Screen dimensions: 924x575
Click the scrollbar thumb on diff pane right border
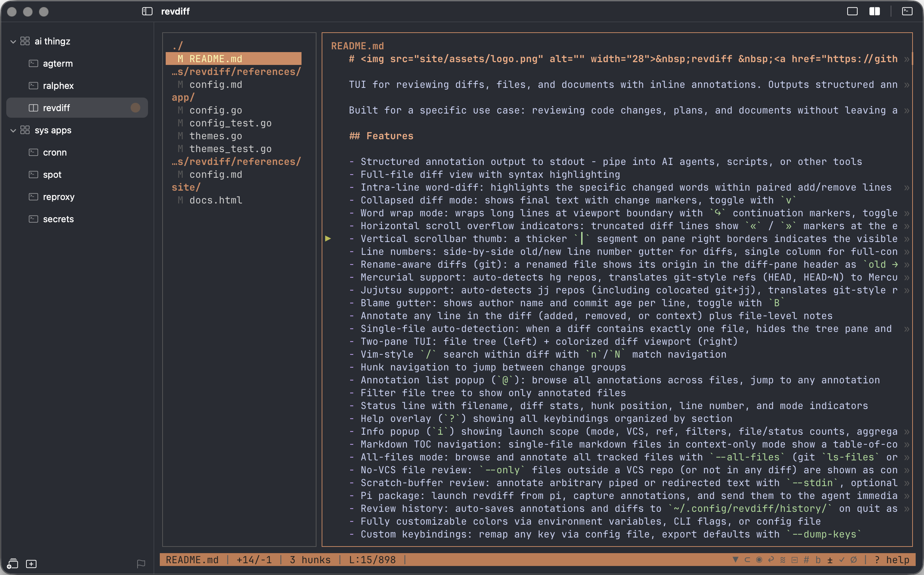pos(912,59)
